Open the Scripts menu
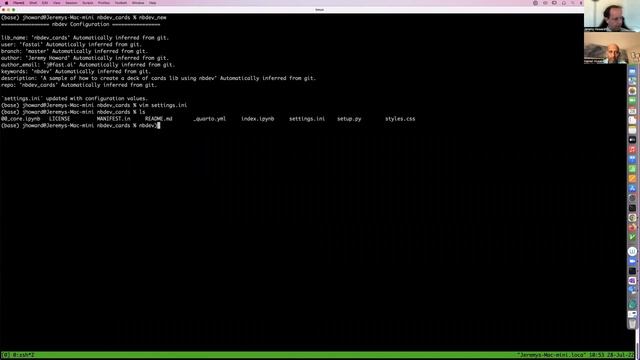This screenshot has width=640, height=360. (87, 3)
